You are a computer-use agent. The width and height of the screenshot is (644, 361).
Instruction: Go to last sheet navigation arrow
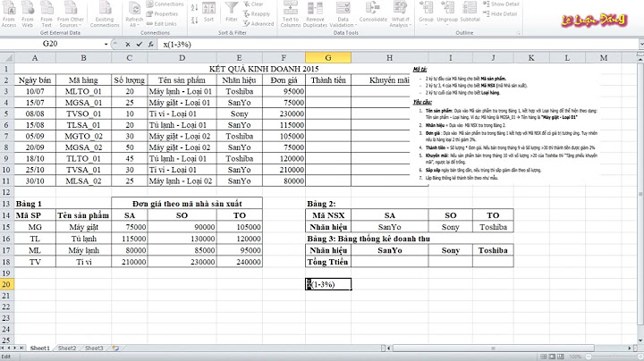(x=21, y=348)
